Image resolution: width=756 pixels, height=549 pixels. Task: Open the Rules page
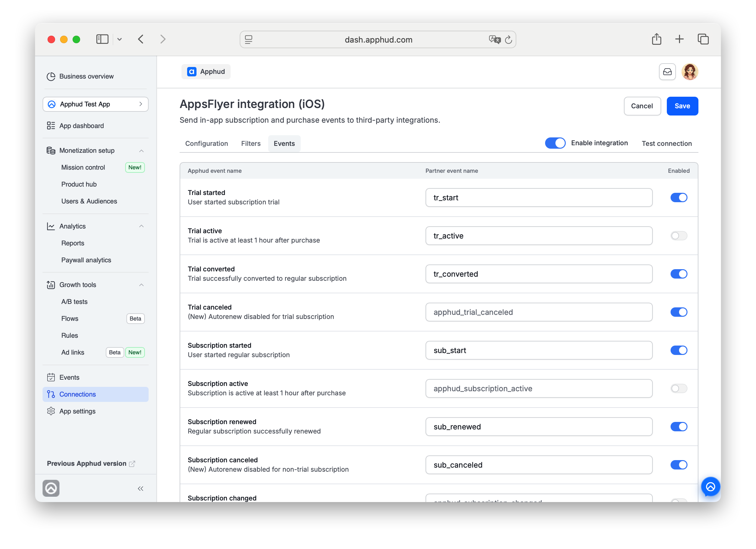(x=70, y=336)
